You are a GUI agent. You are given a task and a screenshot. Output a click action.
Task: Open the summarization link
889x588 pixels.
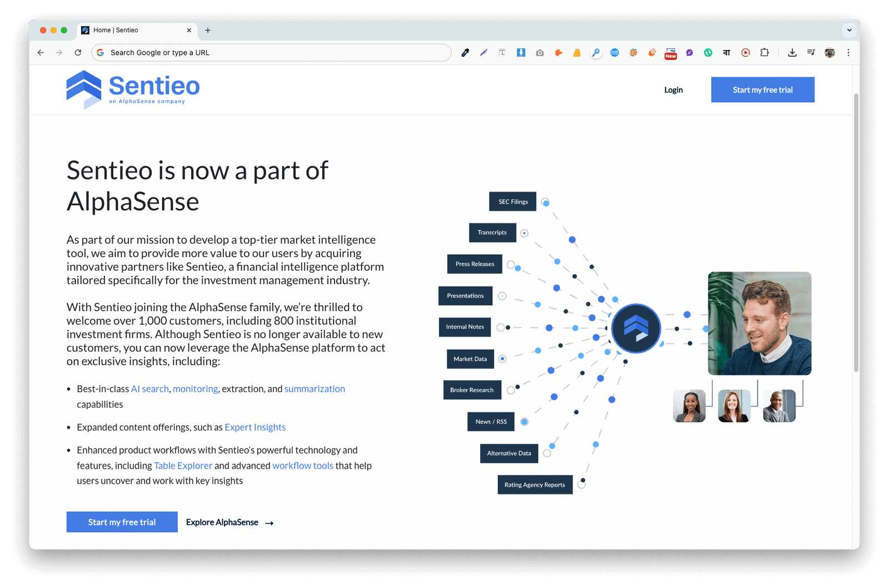coord(314,389)
